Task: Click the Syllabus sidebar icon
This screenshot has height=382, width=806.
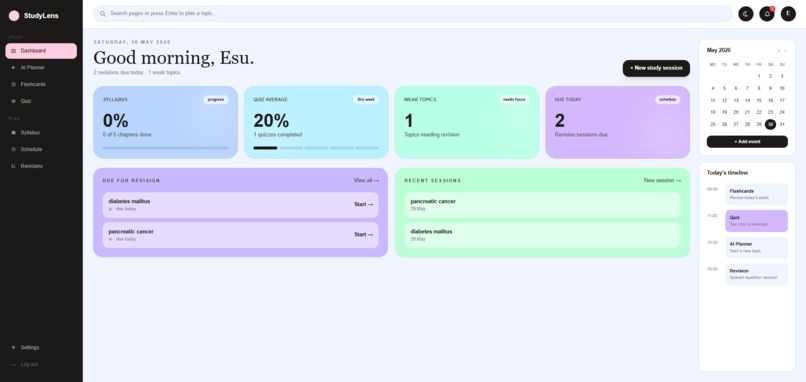Action: 13,133
